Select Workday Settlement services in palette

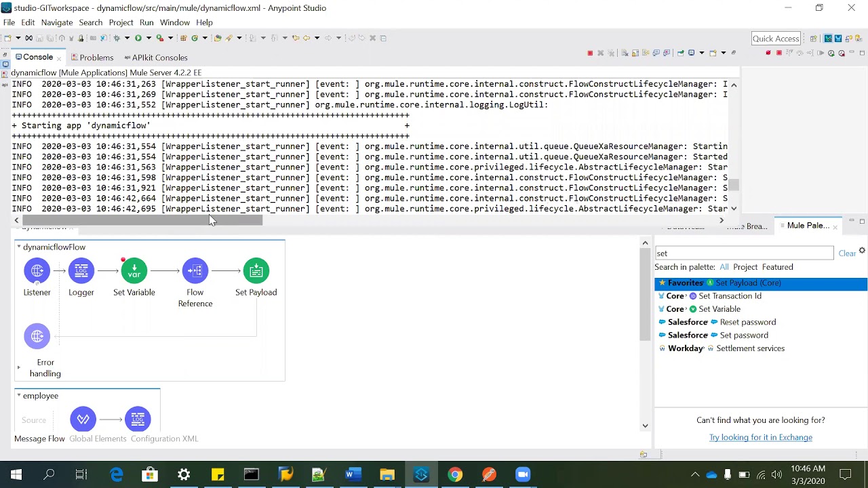(x=761, y=348)
